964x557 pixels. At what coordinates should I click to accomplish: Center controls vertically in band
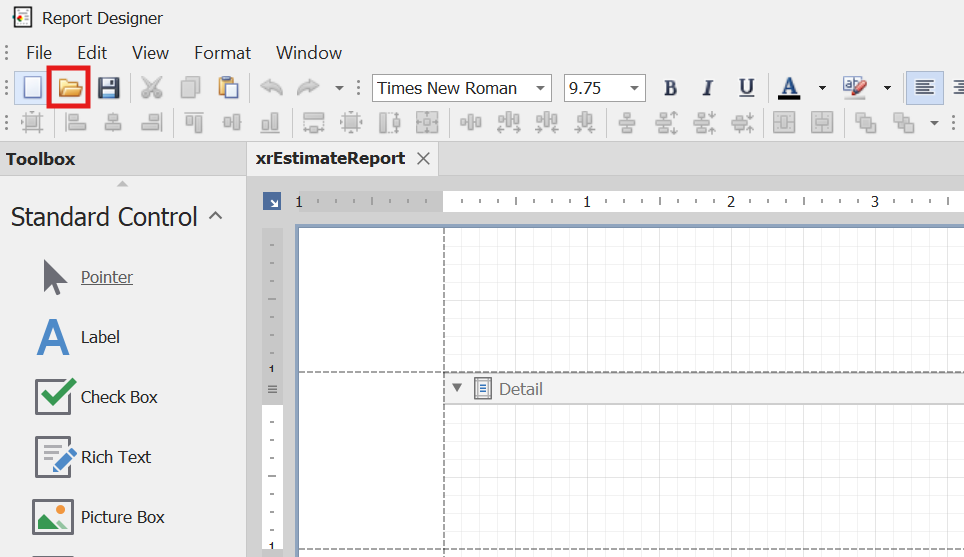click(x=822, y=122)
